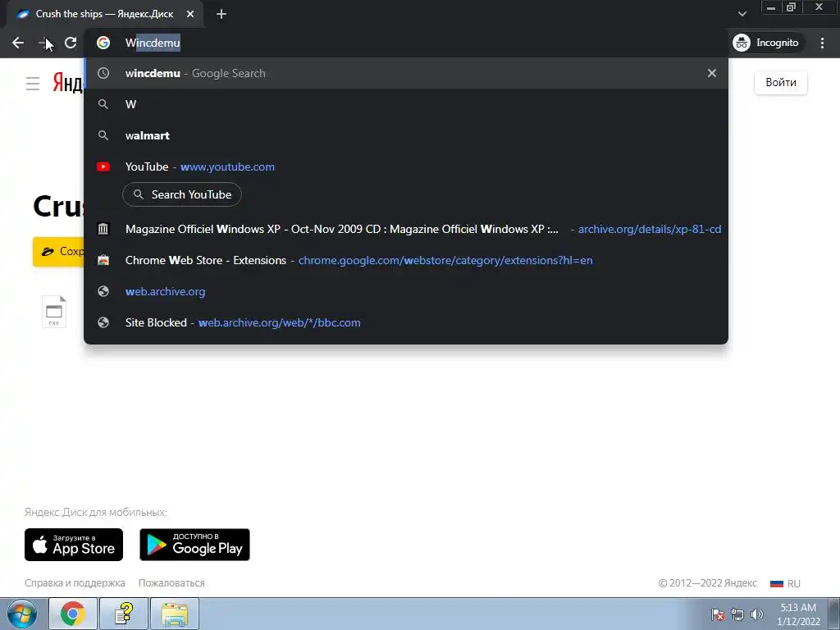The image size is (840, 630).
Task: Open the YouTube www.youtube.com suggestion
Action: pos(405,167)
